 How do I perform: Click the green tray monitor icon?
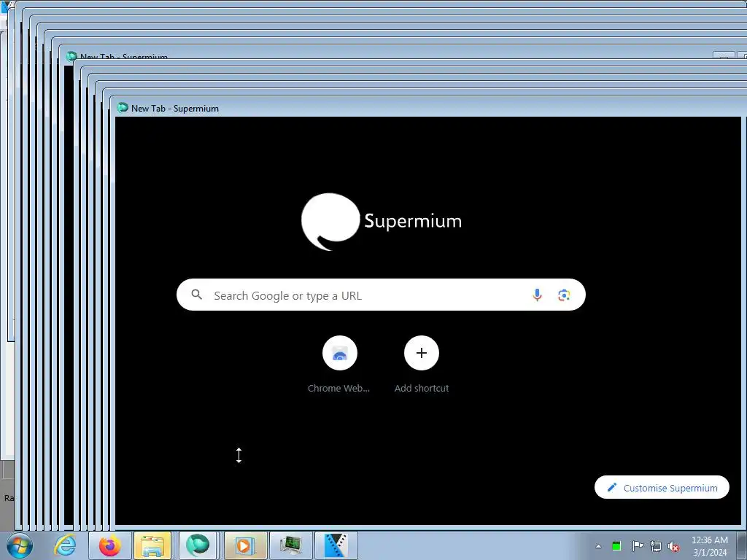pyautogui.click(x=616, y=546)
